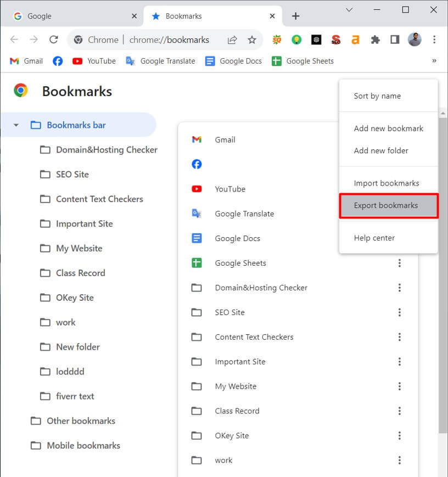
Task: Open a new tab with plus button
Action: (x=295, y=16)
